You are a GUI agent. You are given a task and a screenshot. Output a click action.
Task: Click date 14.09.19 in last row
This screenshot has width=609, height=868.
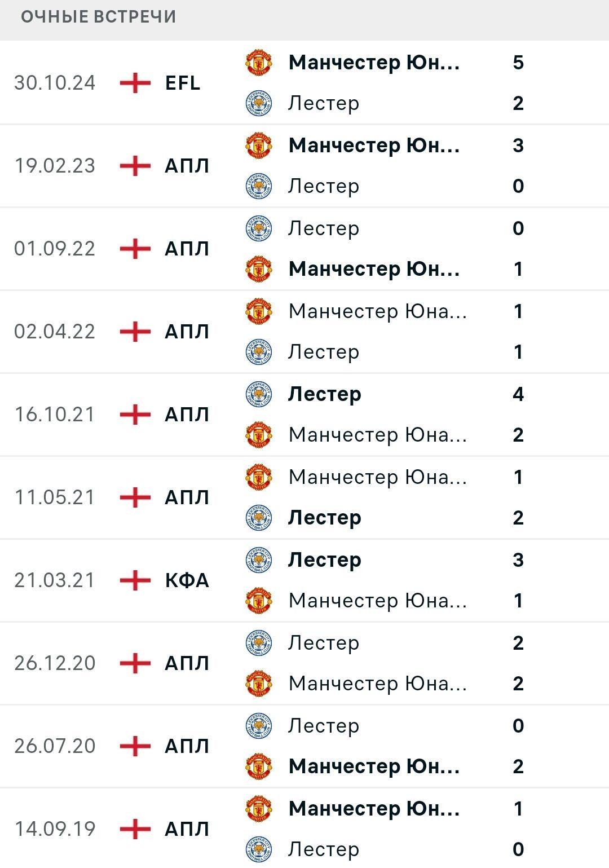coord(55,829)
